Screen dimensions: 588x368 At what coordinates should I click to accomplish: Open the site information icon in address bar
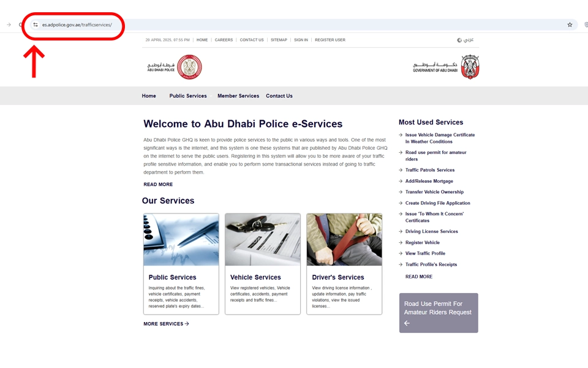click(x=36, y=25)
